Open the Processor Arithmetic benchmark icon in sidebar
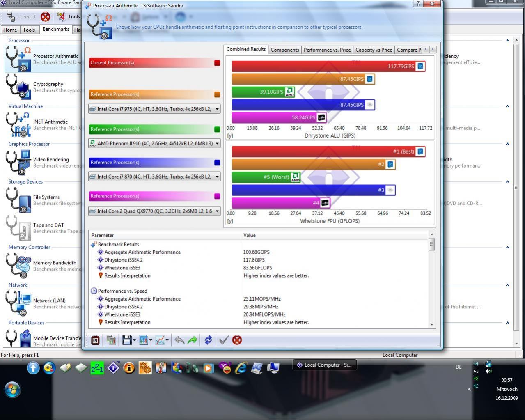 point(18,59)
